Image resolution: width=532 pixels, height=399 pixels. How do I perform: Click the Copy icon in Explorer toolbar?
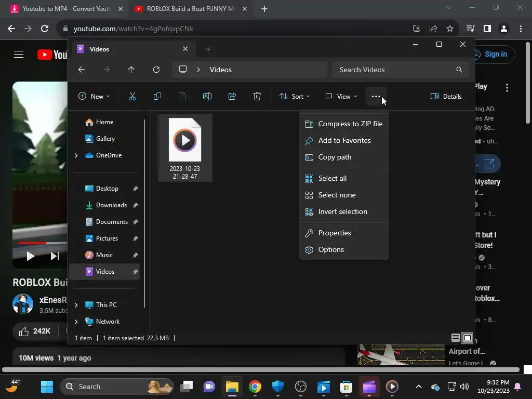(157, 96)
